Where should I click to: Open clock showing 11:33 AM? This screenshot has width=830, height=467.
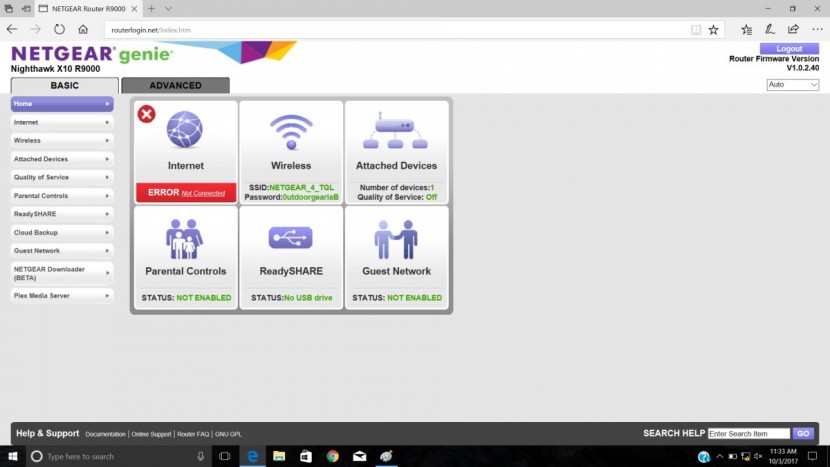[x=783, y=456]
